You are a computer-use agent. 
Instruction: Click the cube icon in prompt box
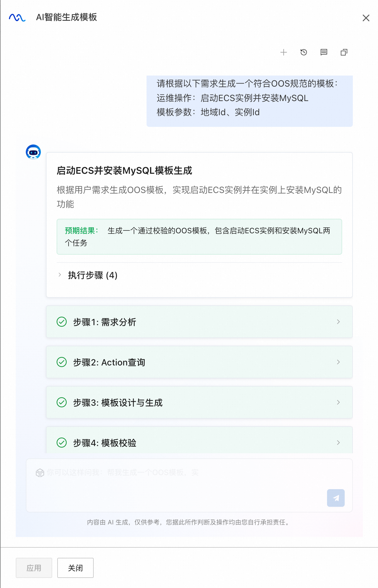click(40, 473)
